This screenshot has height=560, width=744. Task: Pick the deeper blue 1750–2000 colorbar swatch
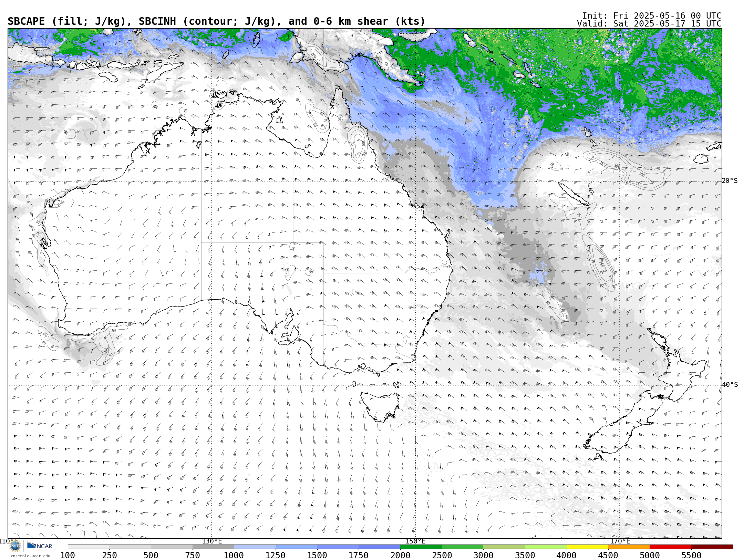point(380,547)
